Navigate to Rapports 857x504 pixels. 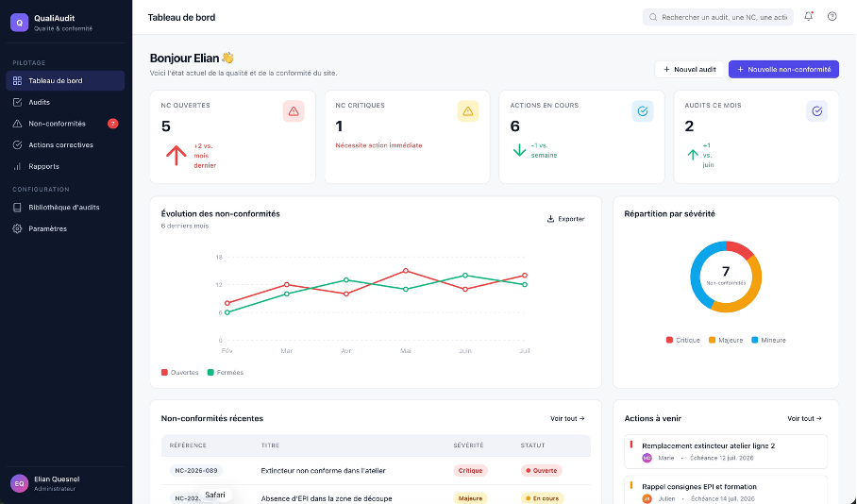click(65, 166)
